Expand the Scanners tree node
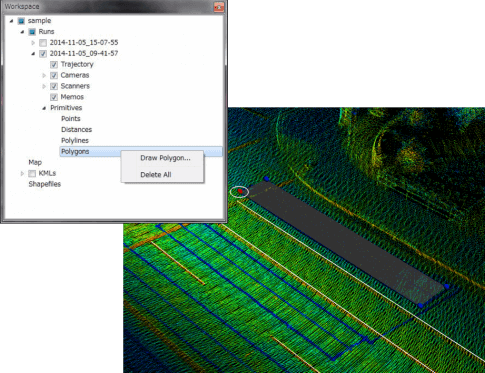The width and height of the screenshot is (485, 373). 44,86
